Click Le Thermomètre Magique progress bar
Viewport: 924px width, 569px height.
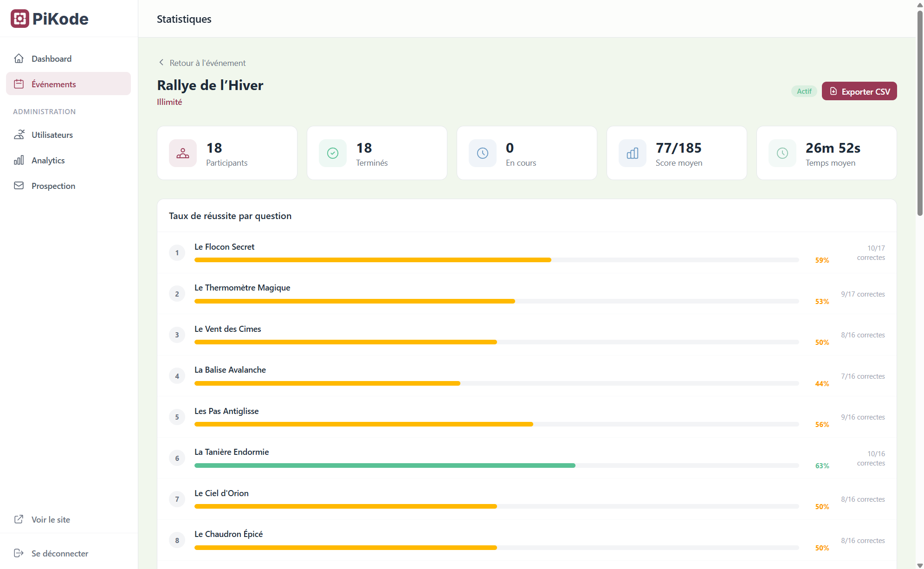pos(497,301)
